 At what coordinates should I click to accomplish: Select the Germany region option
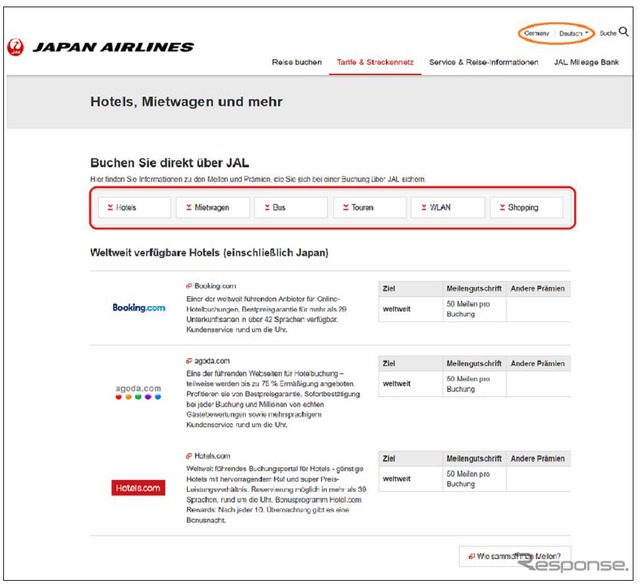[536, 33]
